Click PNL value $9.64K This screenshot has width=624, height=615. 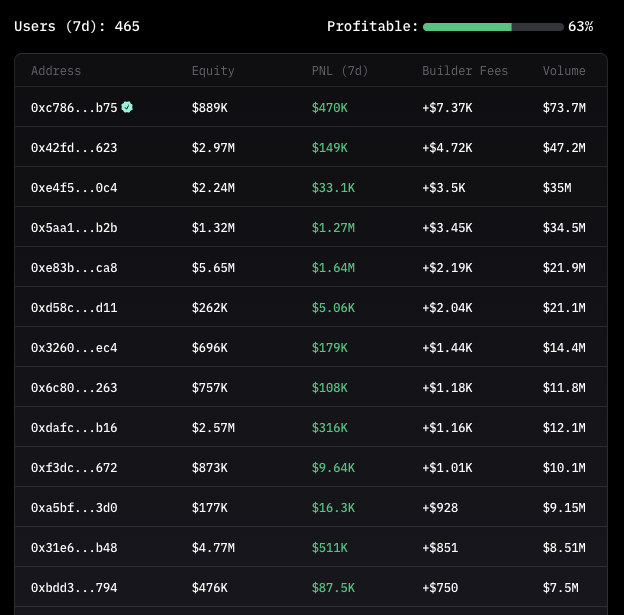tap(333, 468)
